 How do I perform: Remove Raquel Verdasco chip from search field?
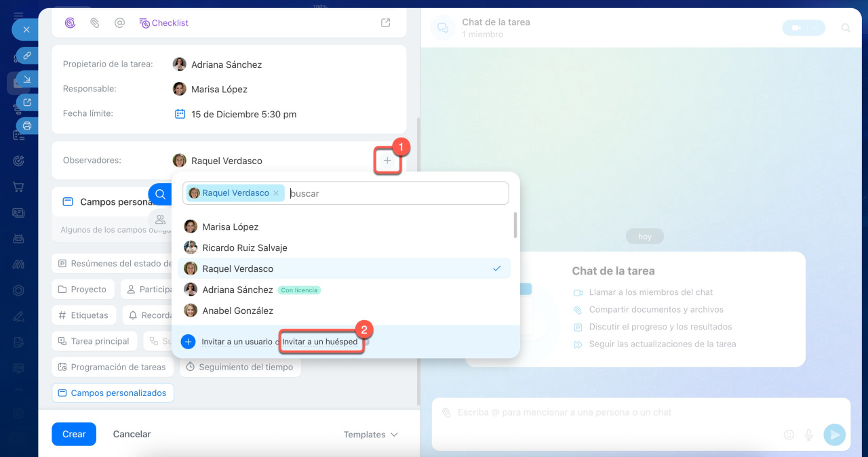(276, 193)
